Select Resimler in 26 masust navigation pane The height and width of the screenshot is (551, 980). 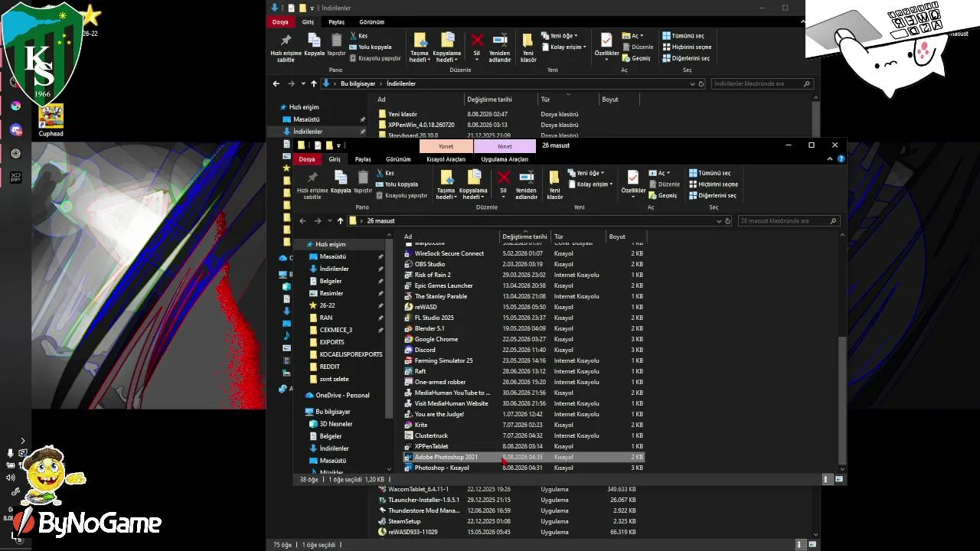pos(332,293)
